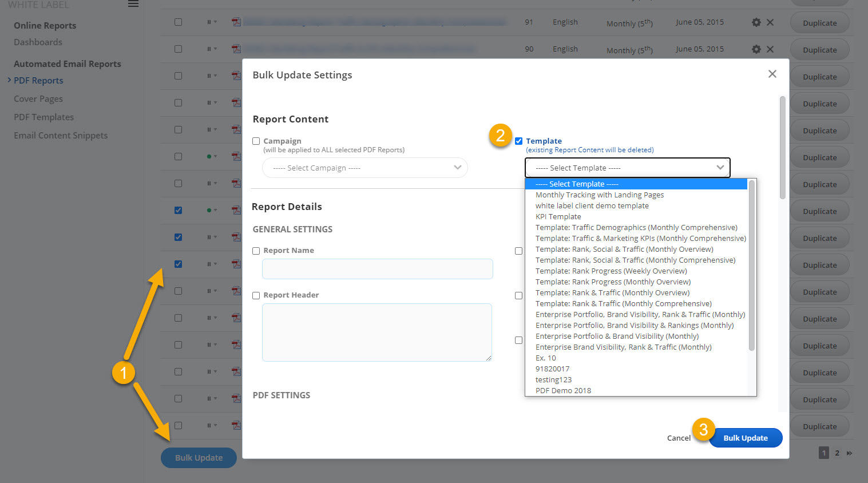Enable the Campaign checkbox
868x483 pixels.
pyautogui.click(x=256, y=141)
